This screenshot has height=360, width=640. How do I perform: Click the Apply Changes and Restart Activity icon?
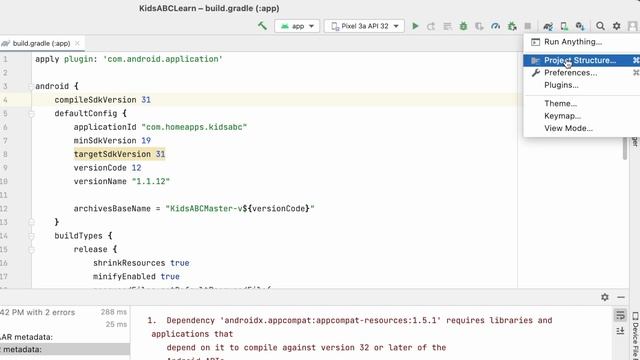tap(431, 26)
